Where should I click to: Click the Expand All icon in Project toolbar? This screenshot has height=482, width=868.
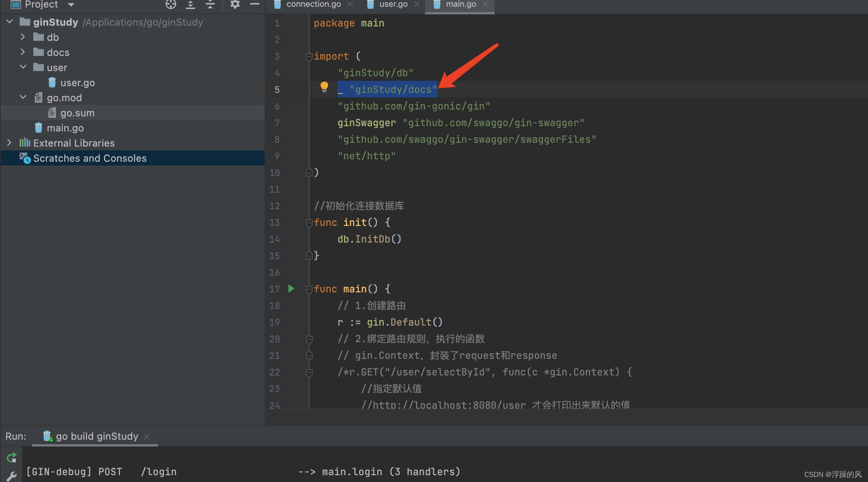191,5
